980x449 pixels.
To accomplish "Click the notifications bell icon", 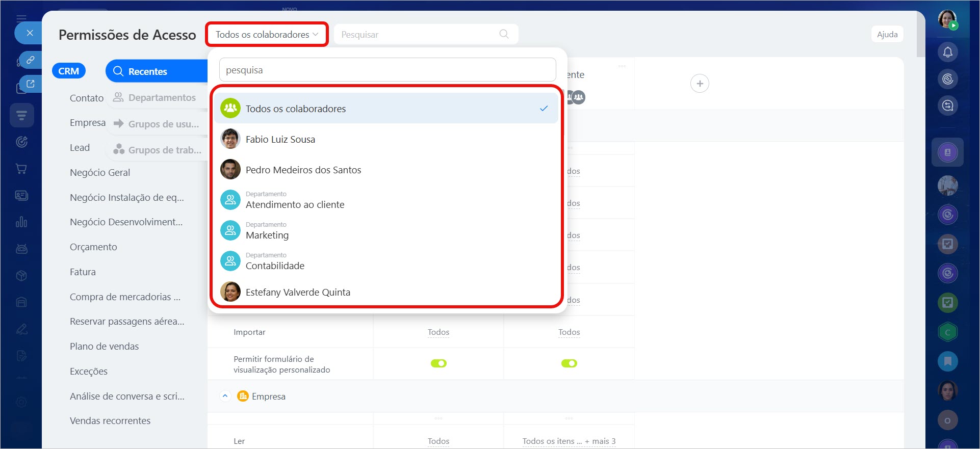I will (947, 52).
